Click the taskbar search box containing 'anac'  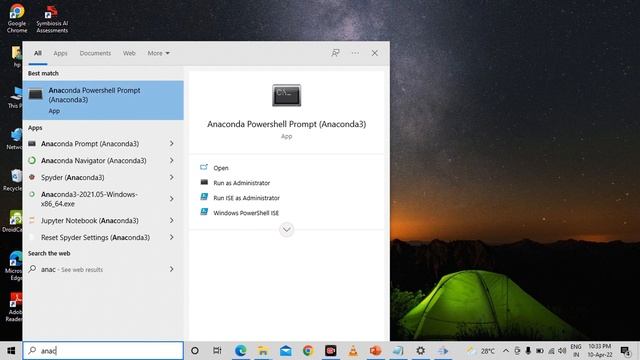103,351
